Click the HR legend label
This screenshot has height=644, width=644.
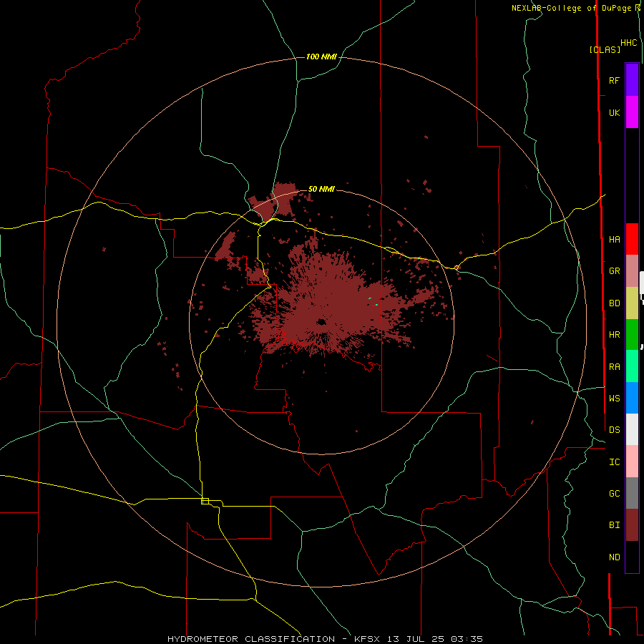614,335
